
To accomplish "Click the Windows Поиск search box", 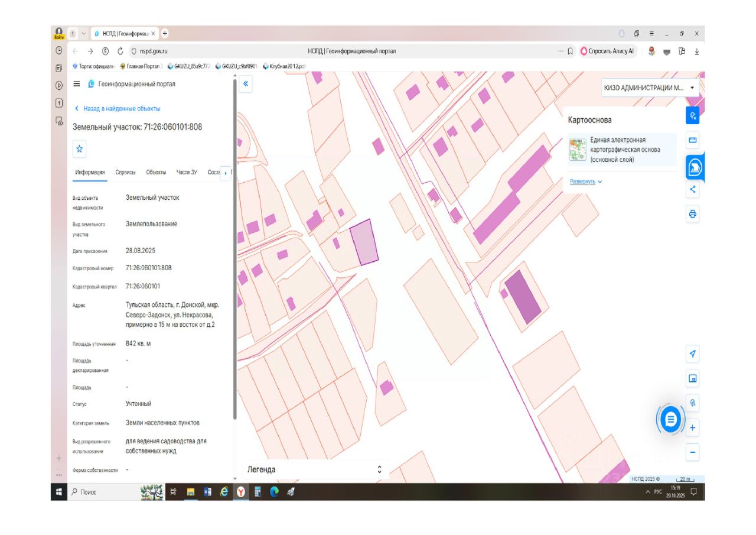I will click(103, 492).
